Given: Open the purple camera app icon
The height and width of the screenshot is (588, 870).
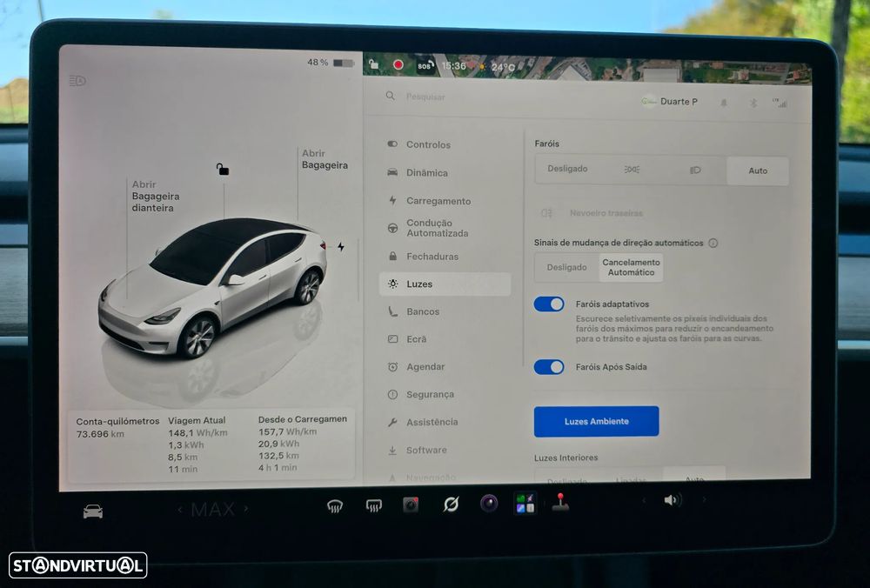Looking at the screenshot, I should coord(489,504).
